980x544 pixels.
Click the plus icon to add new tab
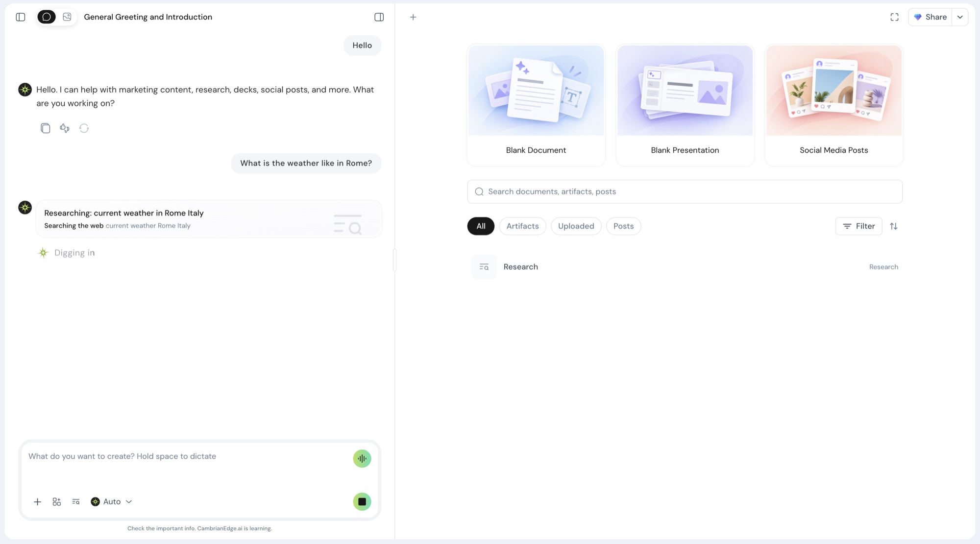click(413, 17)
